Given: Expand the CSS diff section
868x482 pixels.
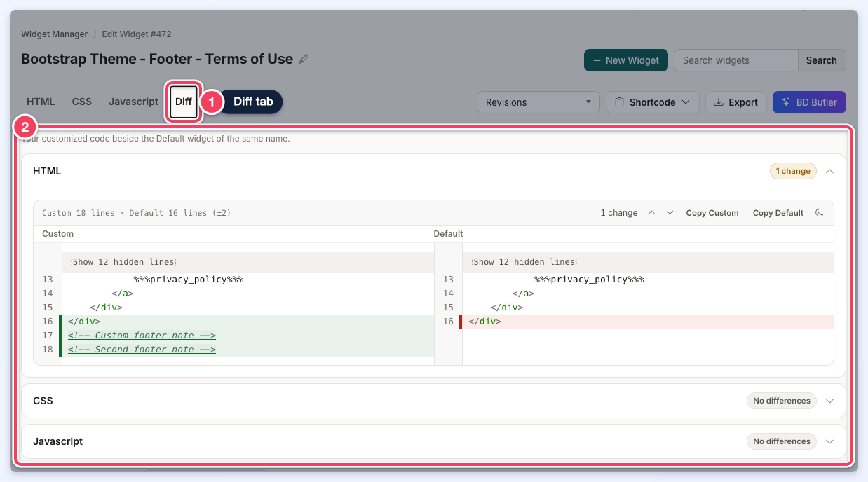Looking at the screenshot, I should pos(830,401).
